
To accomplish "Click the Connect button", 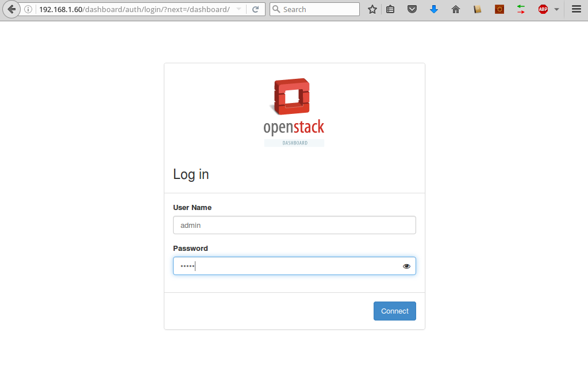I will (x=394, y=311).
